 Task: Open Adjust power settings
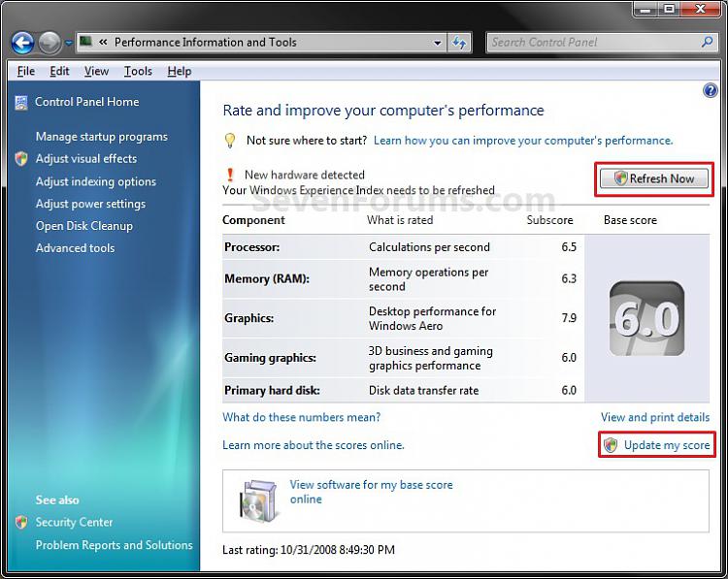pos(90,204)
